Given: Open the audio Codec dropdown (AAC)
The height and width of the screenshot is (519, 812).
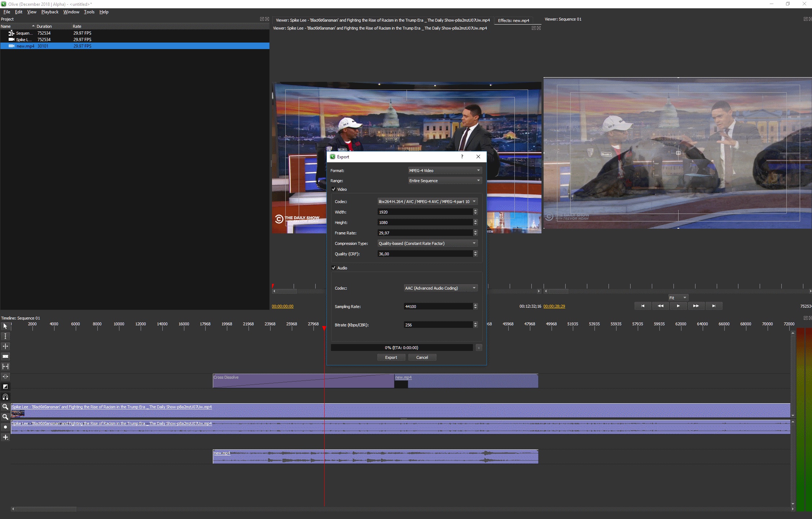Looking at the screenshot, I should click(x=440, y=288).
